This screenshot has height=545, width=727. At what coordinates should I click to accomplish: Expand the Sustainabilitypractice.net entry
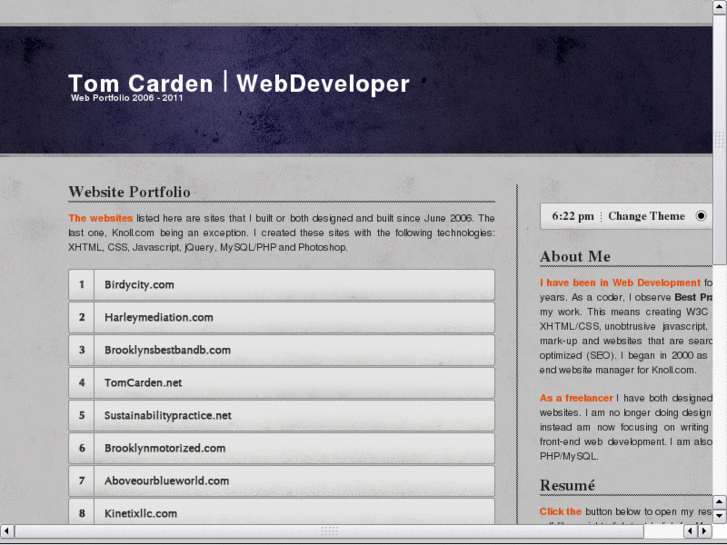coord(281,416)
